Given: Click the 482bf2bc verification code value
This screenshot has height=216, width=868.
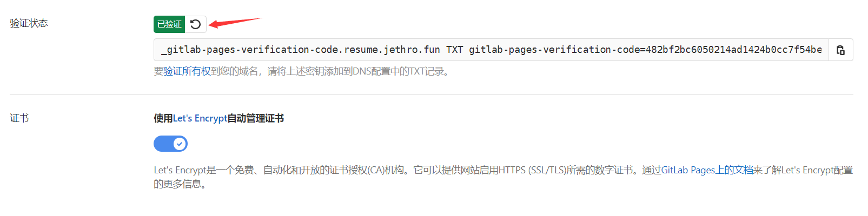Looking at the screenshot, I should click(734, 50).
